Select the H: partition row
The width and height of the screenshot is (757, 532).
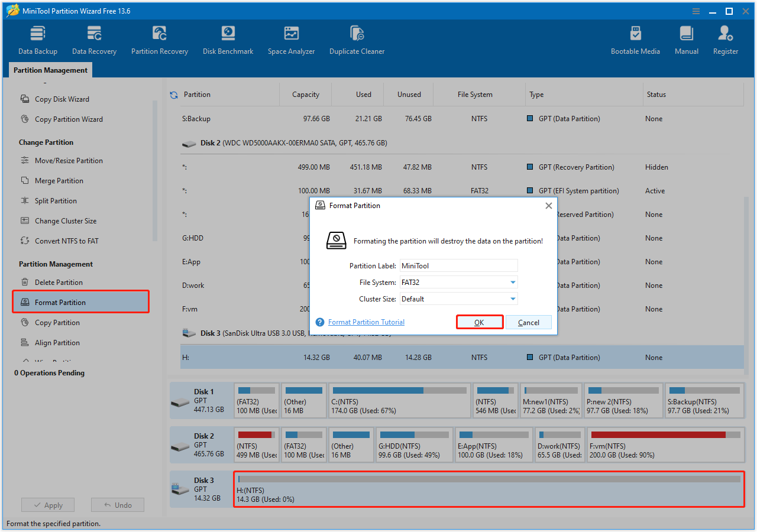point(461,358)
